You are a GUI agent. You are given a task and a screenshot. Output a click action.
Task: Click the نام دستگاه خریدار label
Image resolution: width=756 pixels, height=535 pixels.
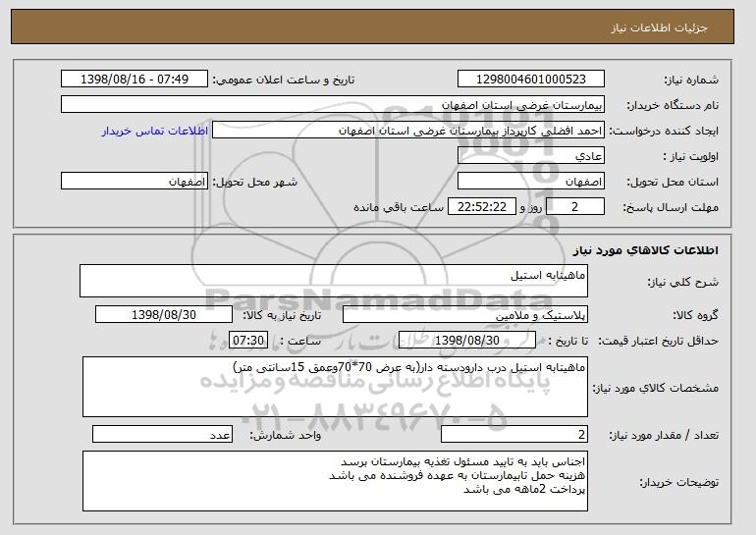pos(673,105)
